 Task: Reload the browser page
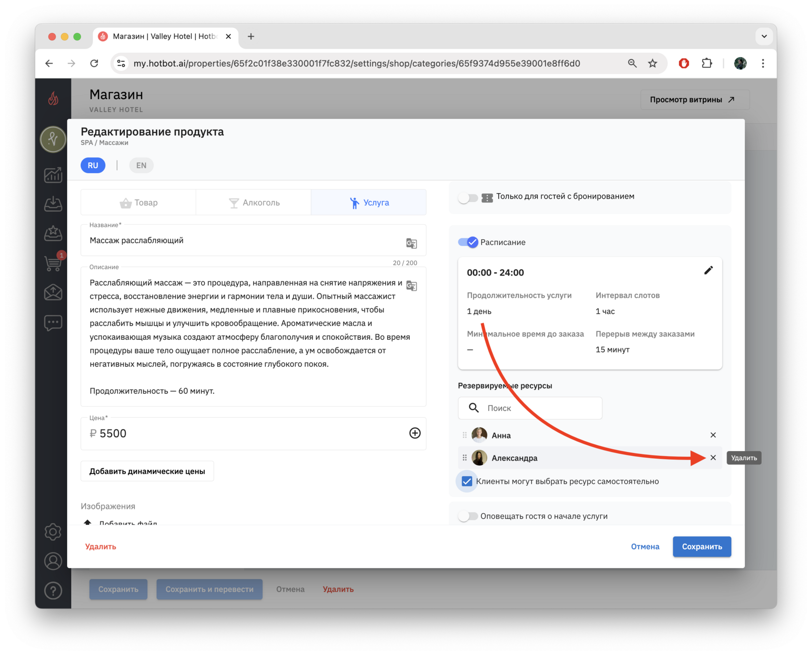pyautogui.click(x=94, y=63)
